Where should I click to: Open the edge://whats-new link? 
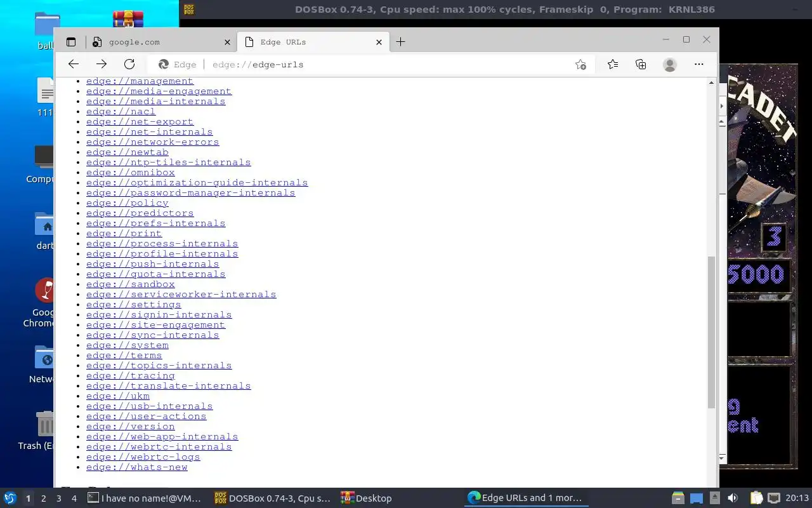point(136,467)
